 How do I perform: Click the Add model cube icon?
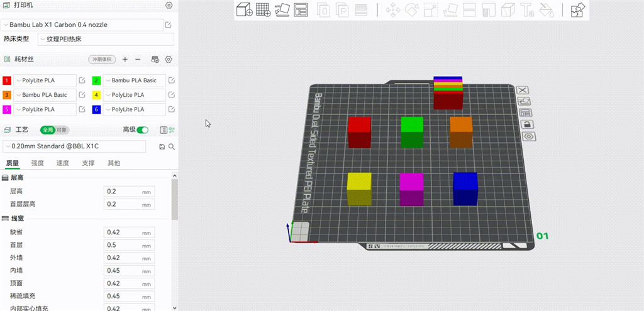click(244, 10)
